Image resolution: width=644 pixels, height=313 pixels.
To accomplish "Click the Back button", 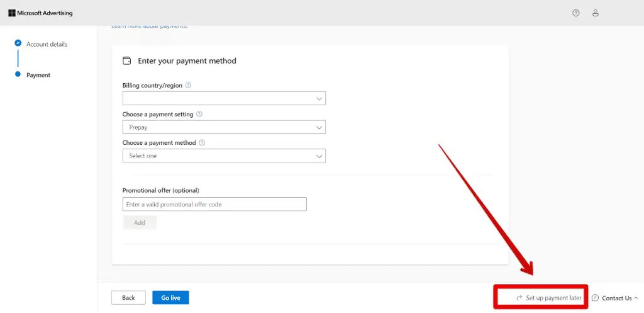I will tap(128, 298).
